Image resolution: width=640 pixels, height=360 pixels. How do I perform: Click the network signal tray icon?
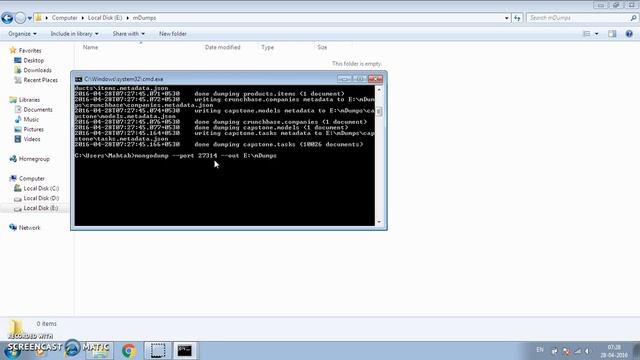point(578,351)
